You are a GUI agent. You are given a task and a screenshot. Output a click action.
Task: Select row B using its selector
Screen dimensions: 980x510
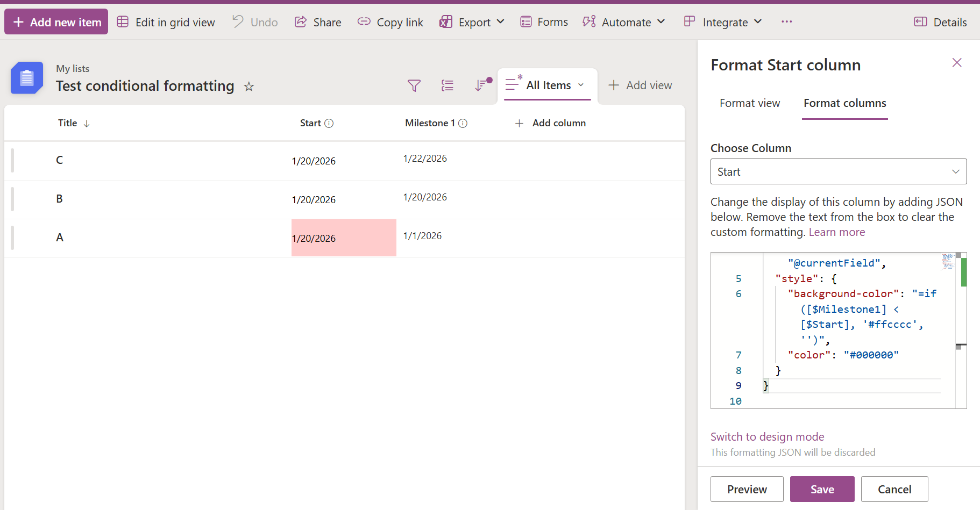click(12, 199)
